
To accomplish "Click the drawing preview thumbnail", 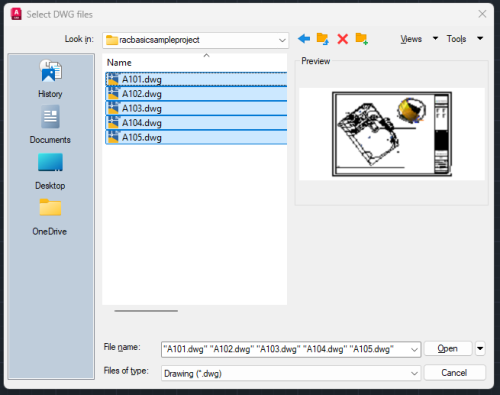I will (392, 134).
